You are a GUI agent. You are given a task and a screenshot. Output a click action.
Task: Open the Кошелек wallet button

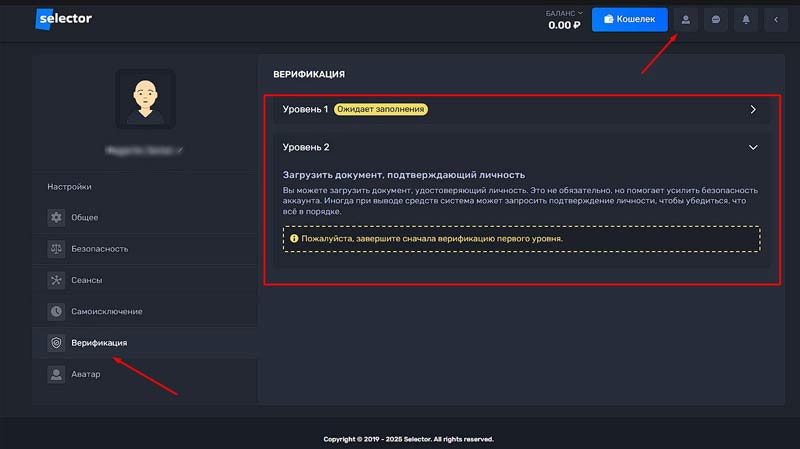[x=629, y=19]
